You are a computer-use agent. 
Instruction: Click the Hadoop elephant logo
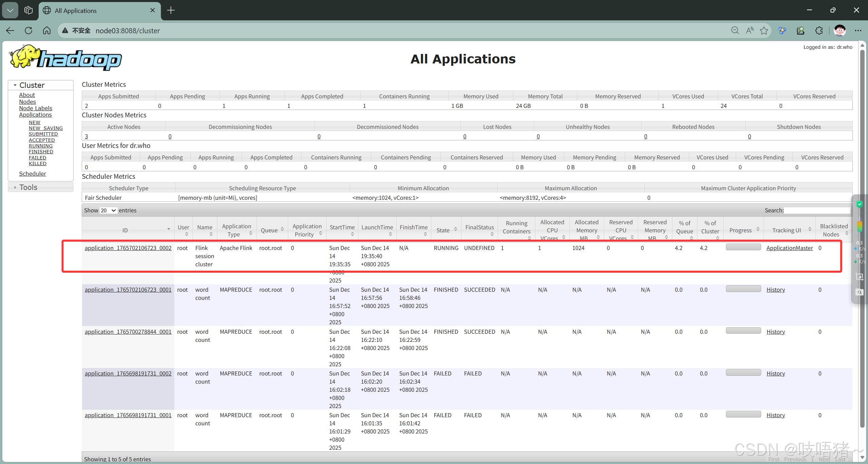65,58
